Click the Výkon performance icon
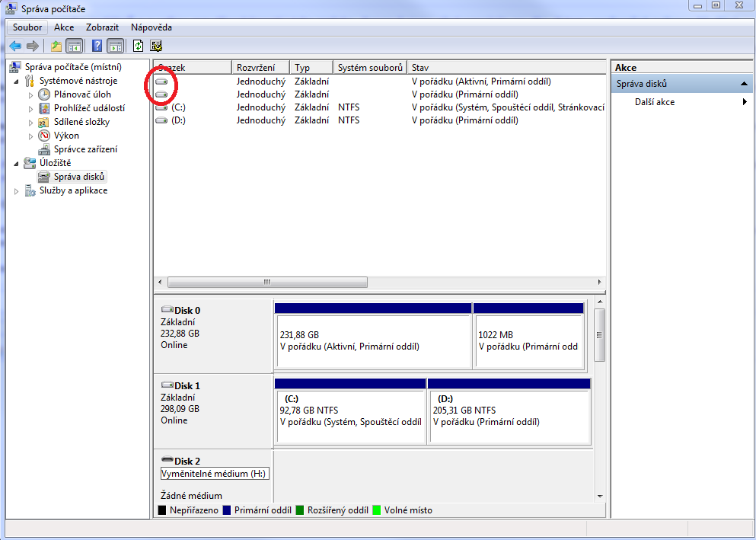The image size is (756, 540). (x=44, y=136)
